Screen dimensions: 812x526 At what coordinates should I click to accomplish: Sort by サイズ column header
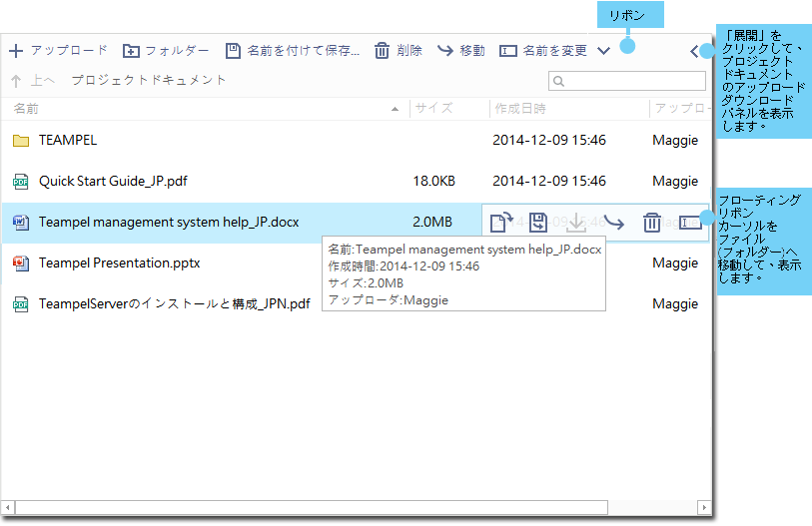pyautogui.click(x=433, y=108)
